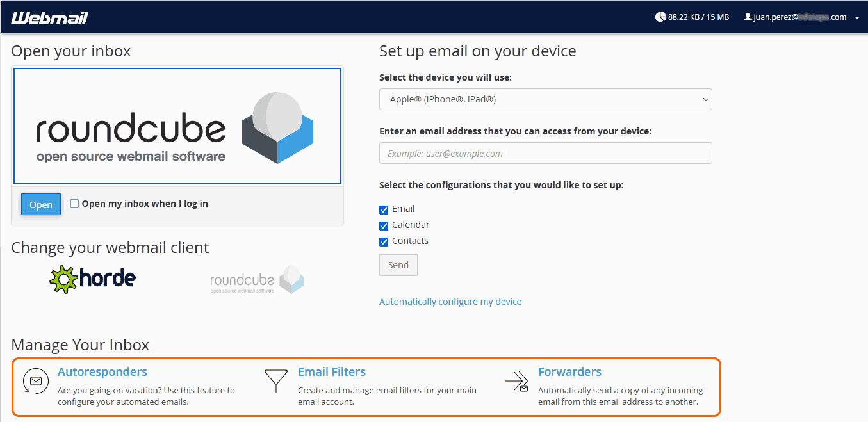Viewport: 868px width, 422px height.
Task: Uncheck the Email configuration checkbox
Action: click(384, 209)
